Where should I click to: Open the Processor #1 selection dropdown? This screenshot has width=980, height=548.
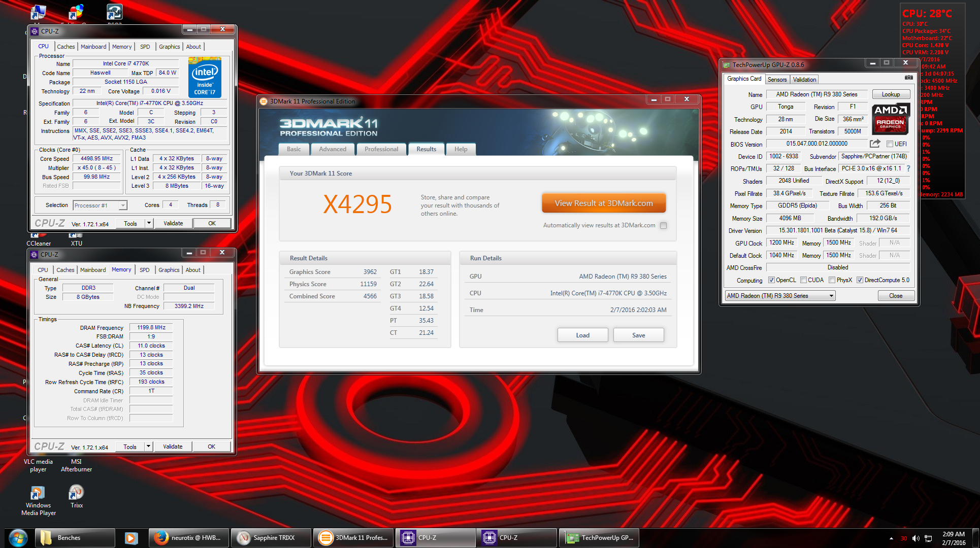pyautogui.click(x=100, y=205)
